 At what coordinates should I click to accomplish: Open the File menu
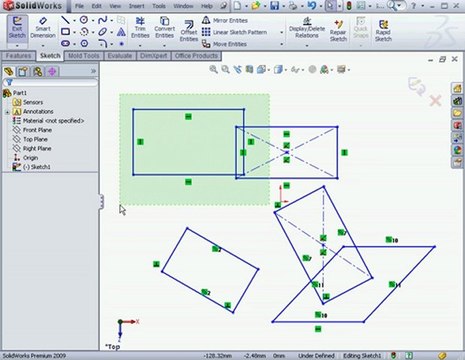[79, 6]
